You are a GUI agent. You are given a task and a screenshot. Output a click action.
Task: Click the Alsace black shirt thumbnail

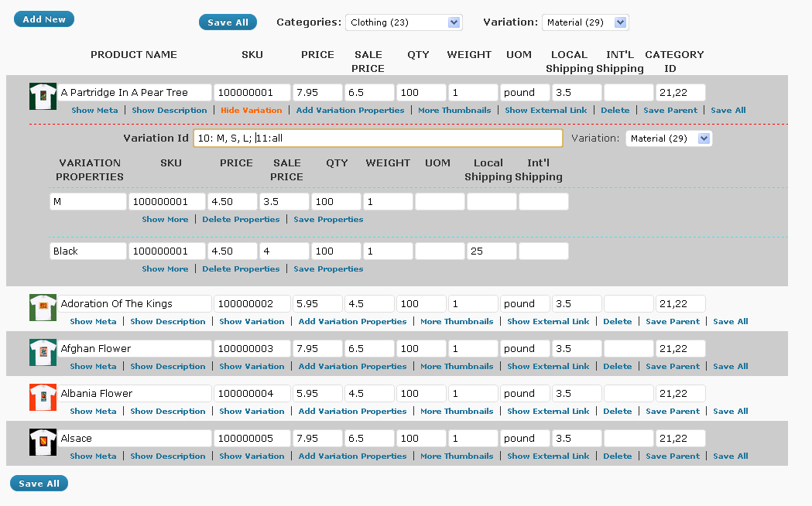(43, 443)
